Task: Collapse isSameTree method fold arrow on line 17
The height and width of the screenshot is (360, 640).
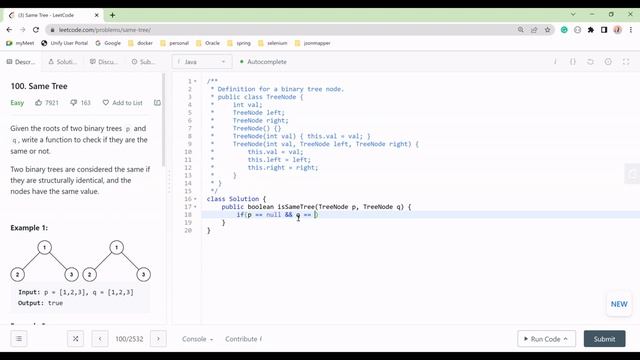Action: pyautogui.click(x=195, y=207)
